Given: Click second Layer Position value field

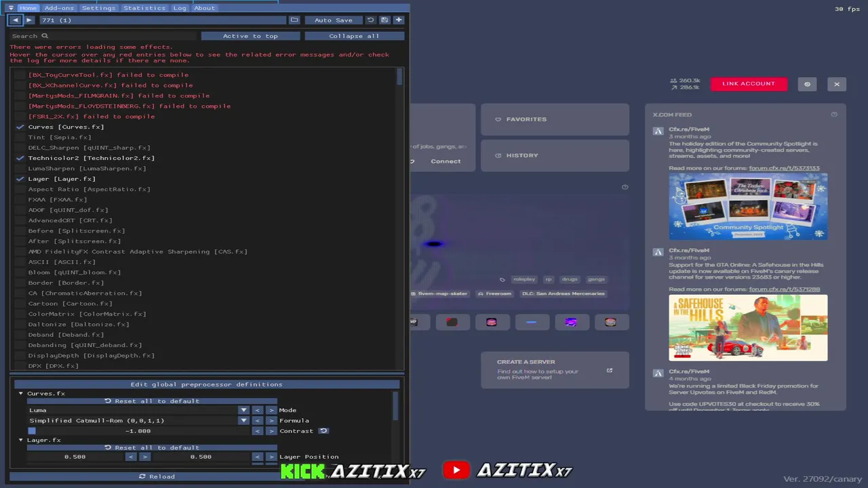Looking at the screenshot, I should click(201, 457).
